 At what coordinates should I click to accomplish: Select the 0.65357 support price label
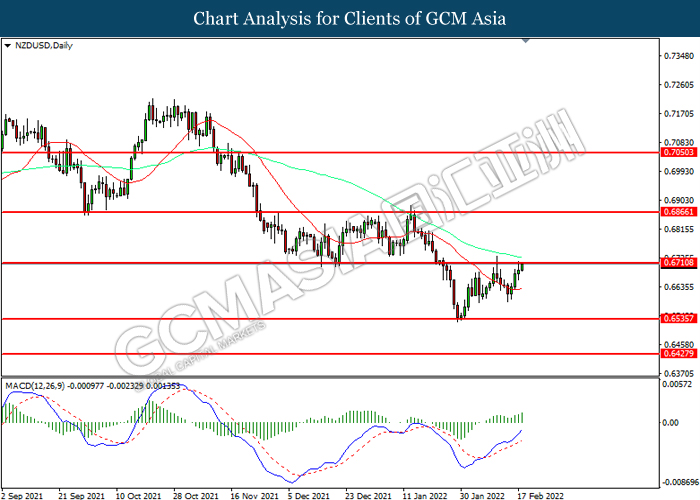[x=679, y=319]
